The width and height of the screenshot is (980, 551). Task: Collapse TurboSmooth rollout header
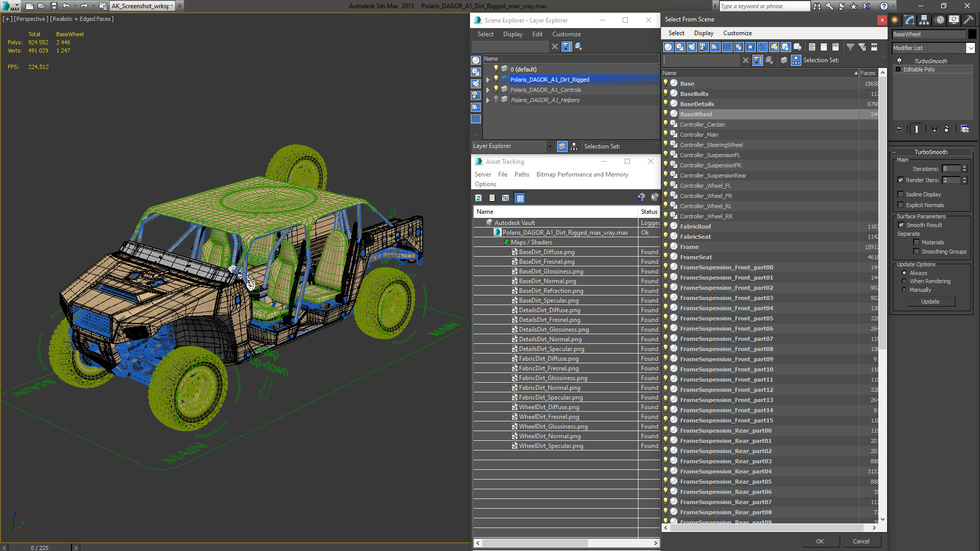[930, 152]
